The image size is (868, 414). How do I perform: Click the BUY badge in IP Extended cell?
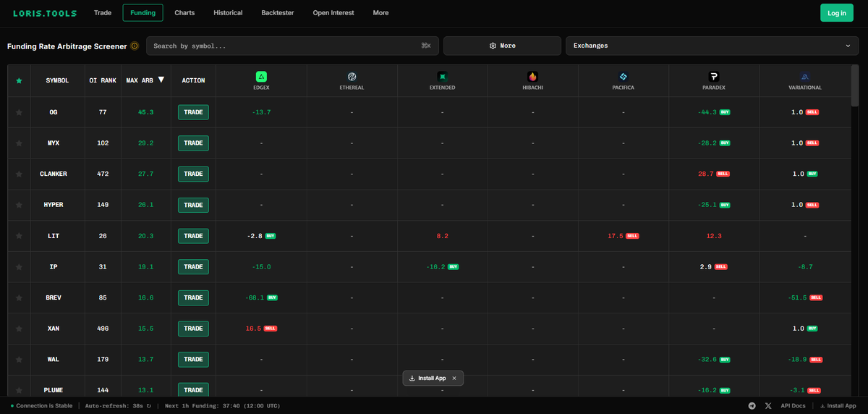[453, 266]
